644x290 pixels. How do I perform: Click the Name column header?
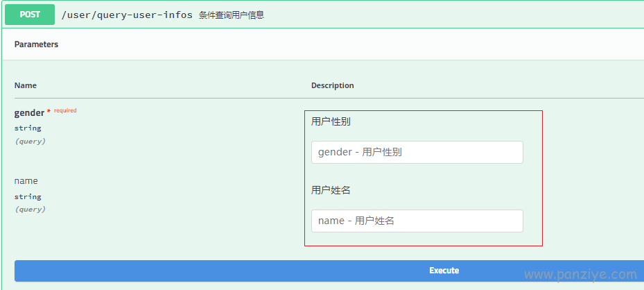[x=26, y=85]
